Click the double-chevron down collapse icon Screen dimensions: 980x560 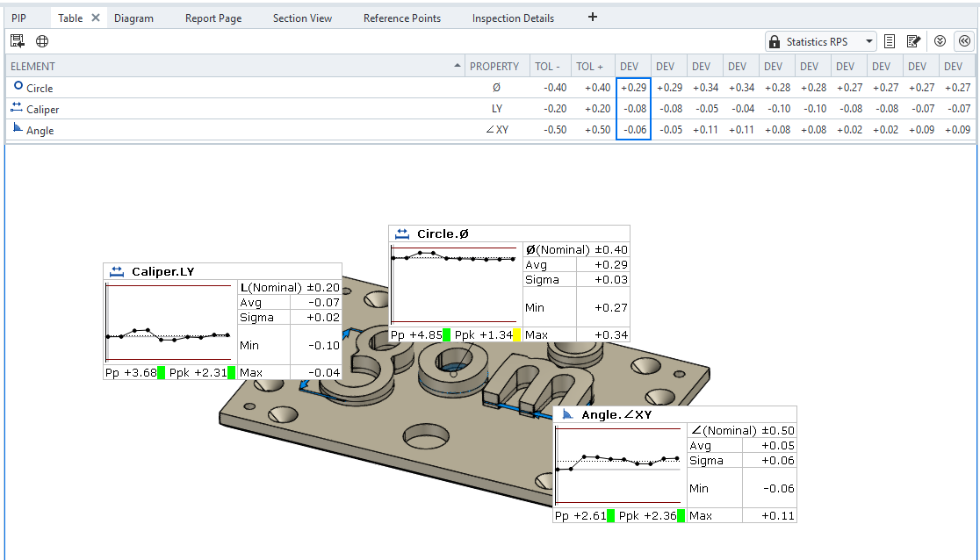tap(940, 41)
